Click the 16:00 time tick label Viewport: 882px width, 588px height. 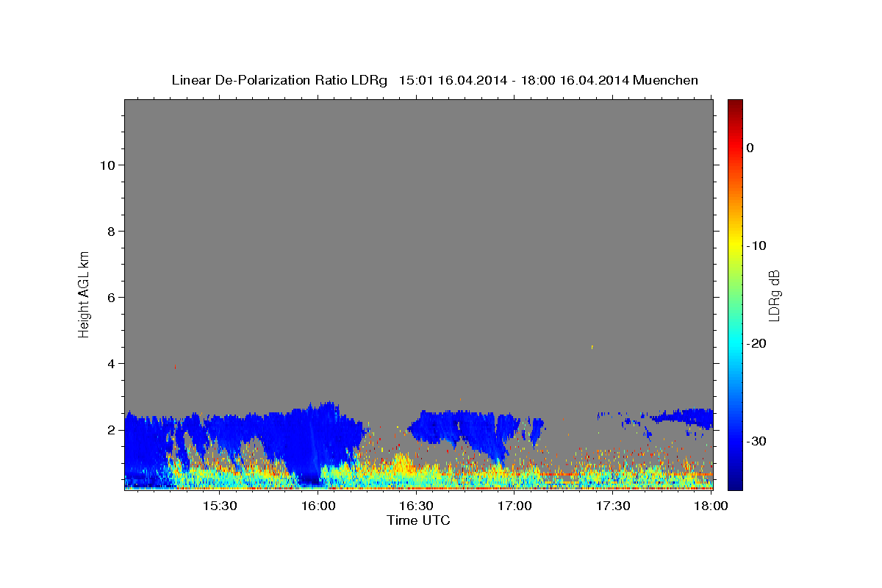318,506
